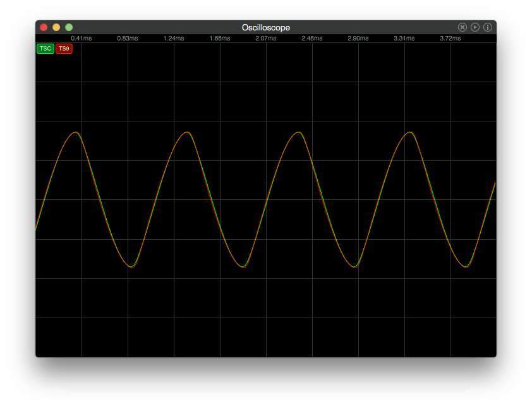Click the Oscilloscope window title text
Screen dimensions: 532x408
coord(265,27)
